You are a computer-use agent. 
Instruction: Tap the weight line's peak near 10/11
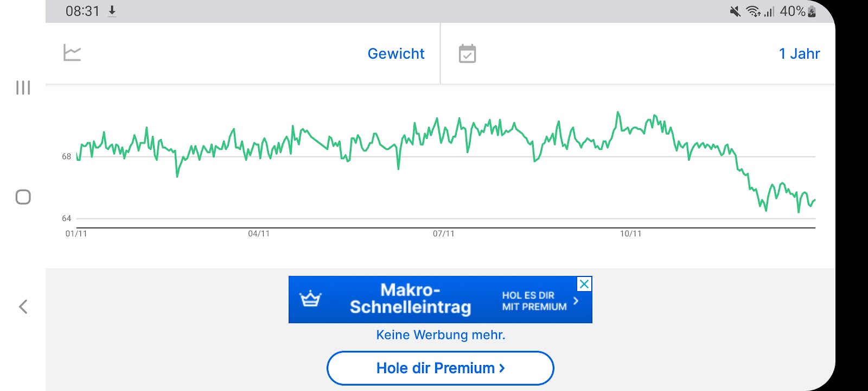[x=618, y=113]
